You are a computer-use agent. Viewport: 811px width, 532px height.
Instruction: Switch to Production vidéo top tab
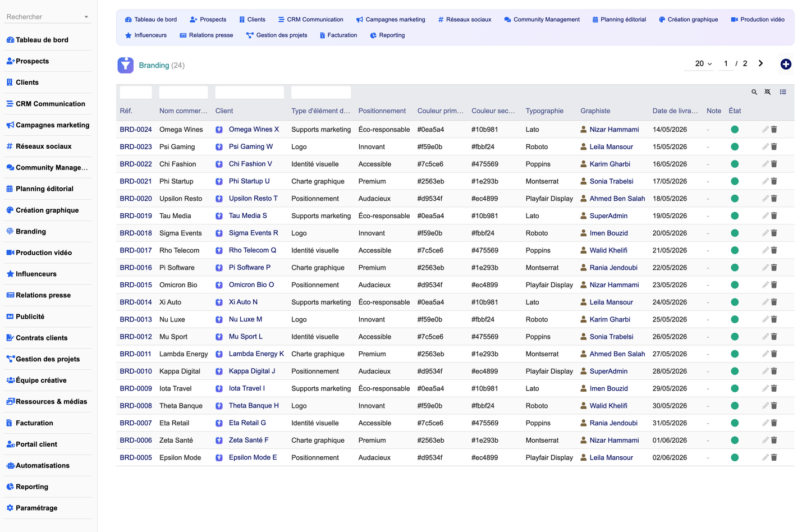[758, 20]
